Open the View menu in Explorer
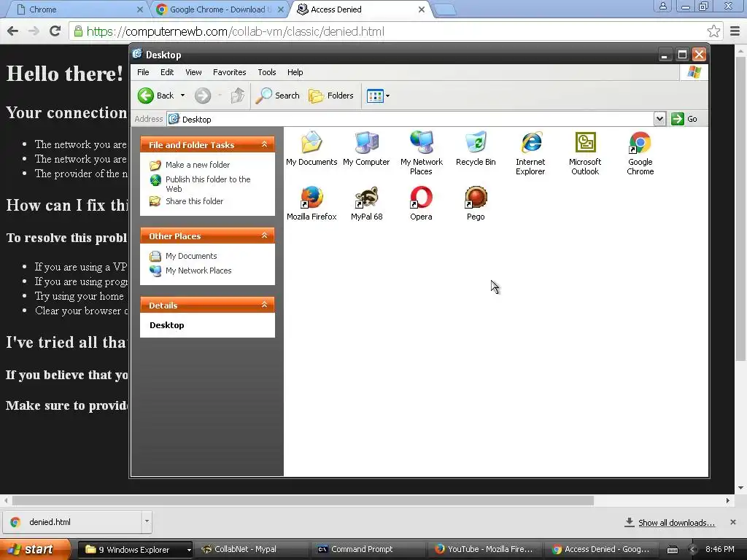Viewport: 747px width, 560px height. [193, 72]
